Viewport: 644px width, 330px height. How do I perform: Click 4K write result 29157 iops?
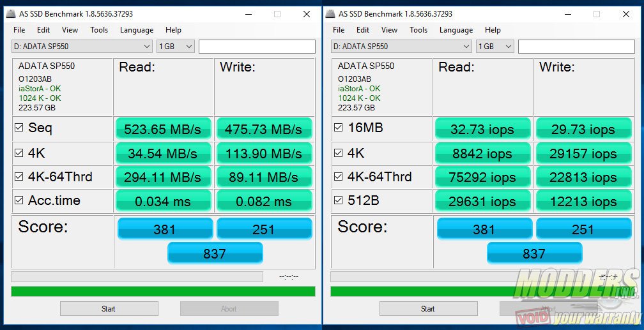click(584, 153)
